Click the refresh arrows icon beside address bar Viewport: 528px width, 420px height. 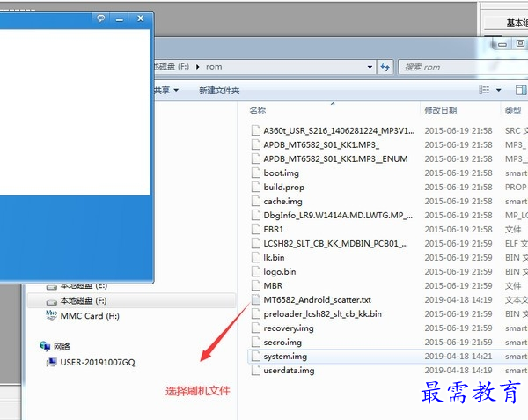point(385,67)
